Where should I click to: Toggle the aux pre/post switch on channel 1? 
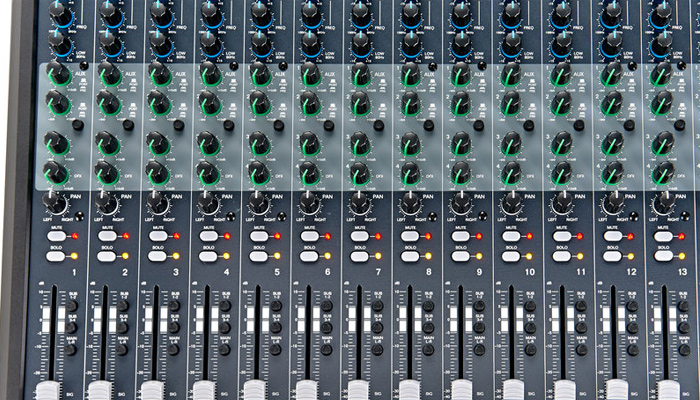point(78,125)
